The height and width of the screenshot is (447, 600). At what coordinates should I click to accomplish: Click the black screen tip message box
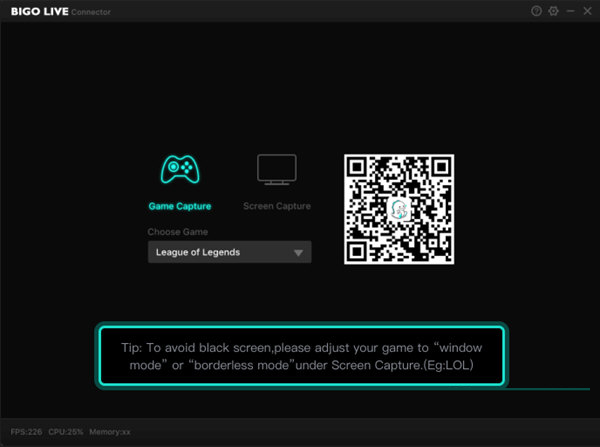[x=302, y=357]
